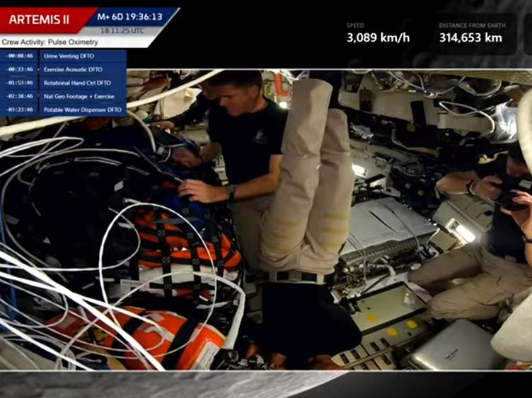Open the Rotational Hand Ctrl DFTO entry
The height and width of the screenshot is (398, 532).
click(81, 83)
